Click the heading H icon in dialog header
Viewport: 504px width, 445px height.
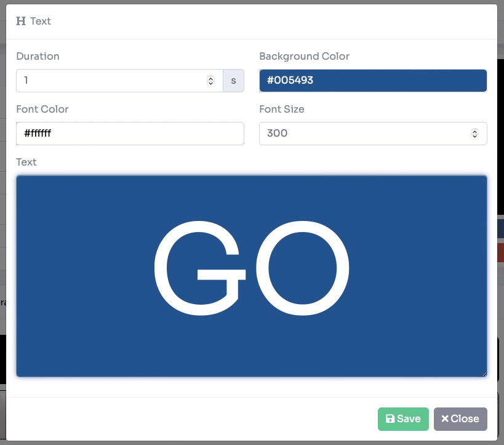(21, 22)
